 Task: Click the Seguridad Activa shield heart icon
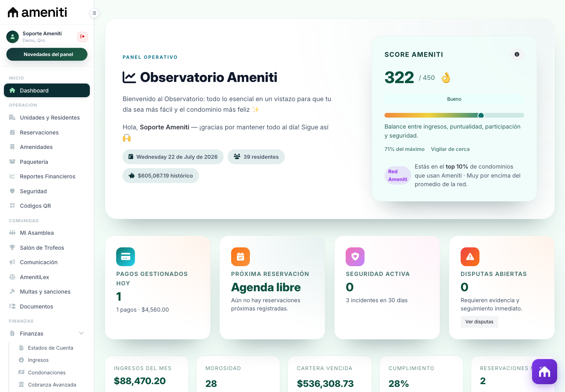pos(355,257)
